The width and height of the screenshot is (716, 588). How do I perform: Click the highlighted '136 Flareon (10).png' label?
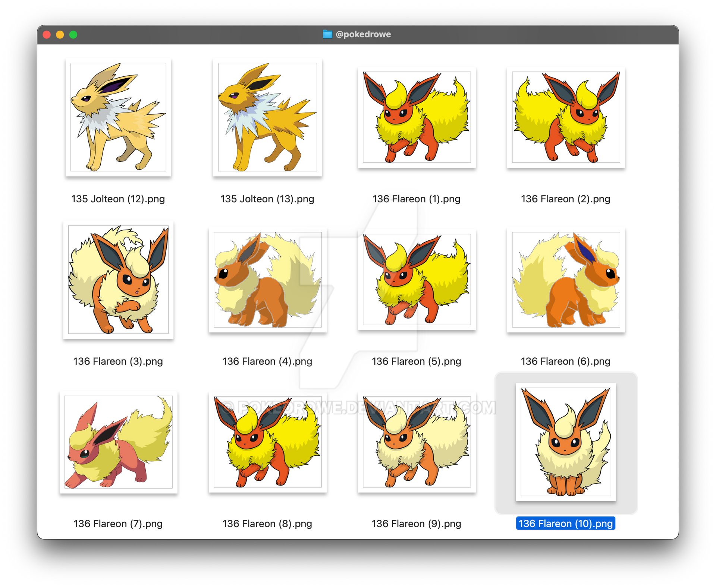pyautogui.click(x=566, y=524)
